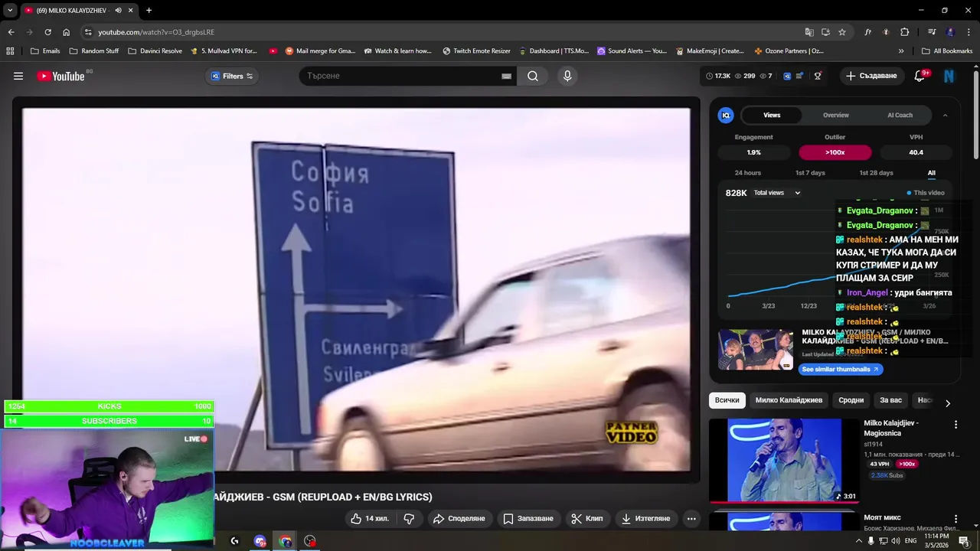Open the Chrome three-dot menu
980x551 pixels.
click(x=968, y=32)
